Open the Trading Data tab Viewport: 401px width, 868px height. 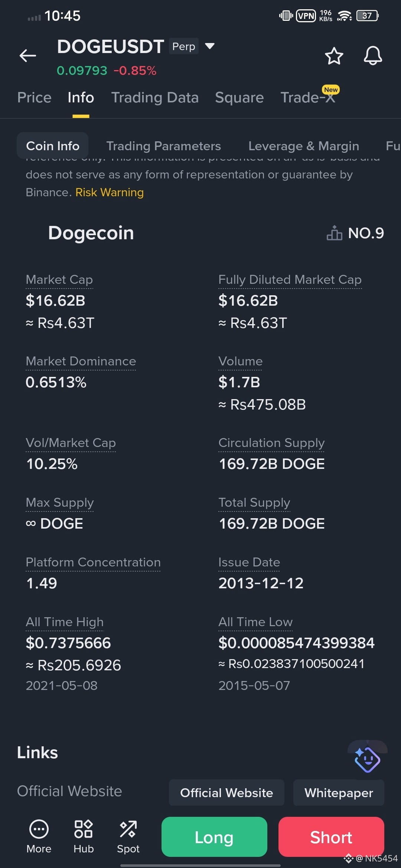(x=155, y=98)
